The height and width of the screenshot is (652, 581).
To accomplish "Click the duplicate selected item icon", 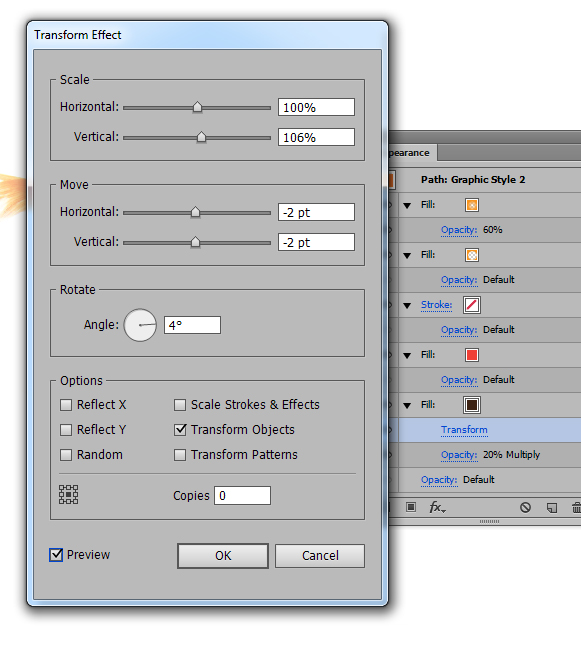I will point(551,508).
